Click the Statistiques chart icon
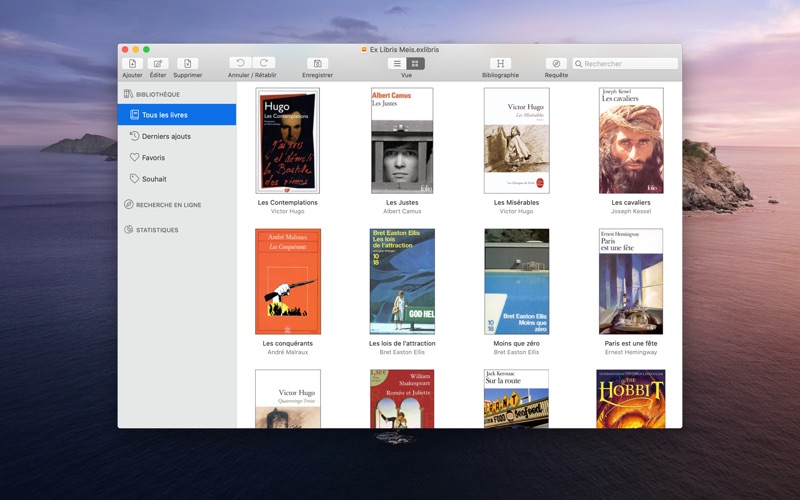Screen dimensions: 800x500 click(x=129, y=230)
